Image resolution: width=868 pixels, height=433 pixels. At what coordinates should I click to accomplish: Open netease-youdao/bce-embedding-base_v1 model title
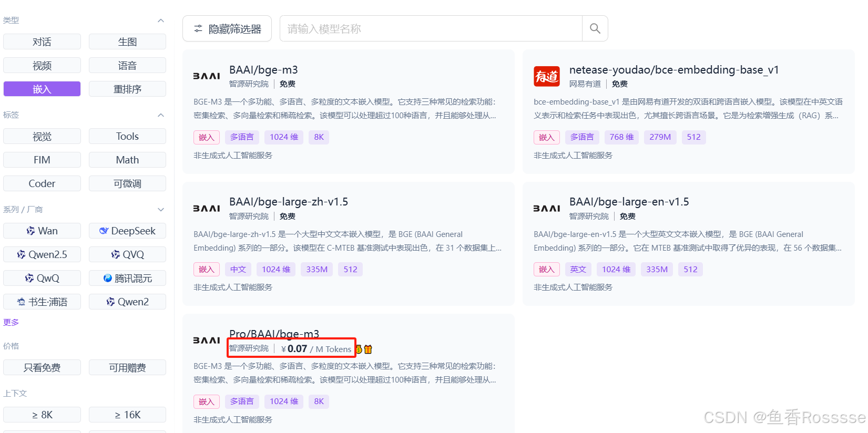click(674, 70)
